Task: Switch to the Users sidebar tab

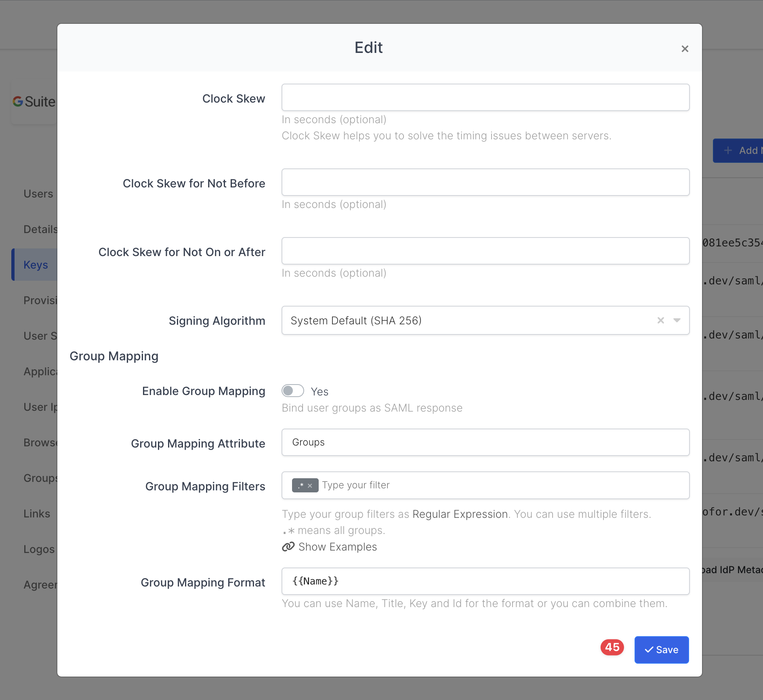Action: pos(38,194)
